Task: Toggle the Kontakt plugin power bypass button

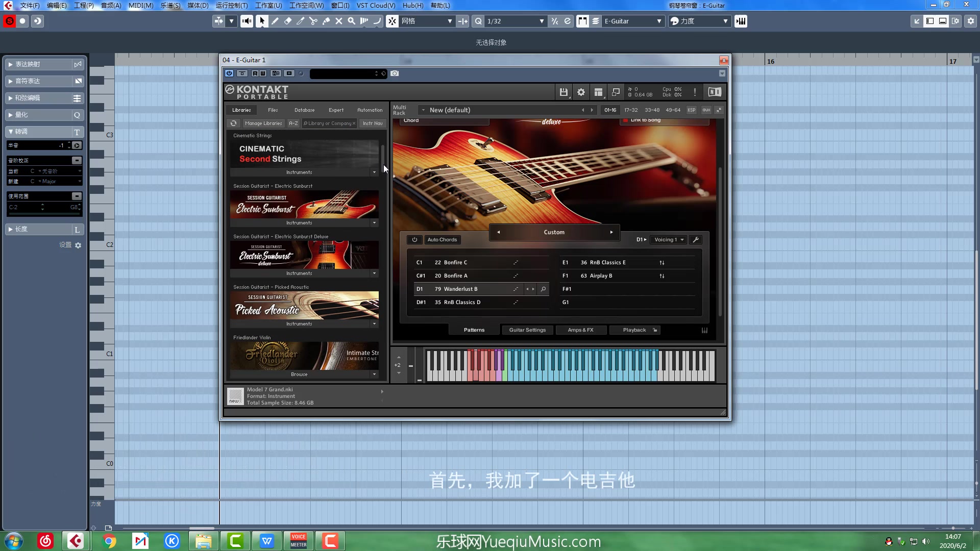Action: point(229,73)
